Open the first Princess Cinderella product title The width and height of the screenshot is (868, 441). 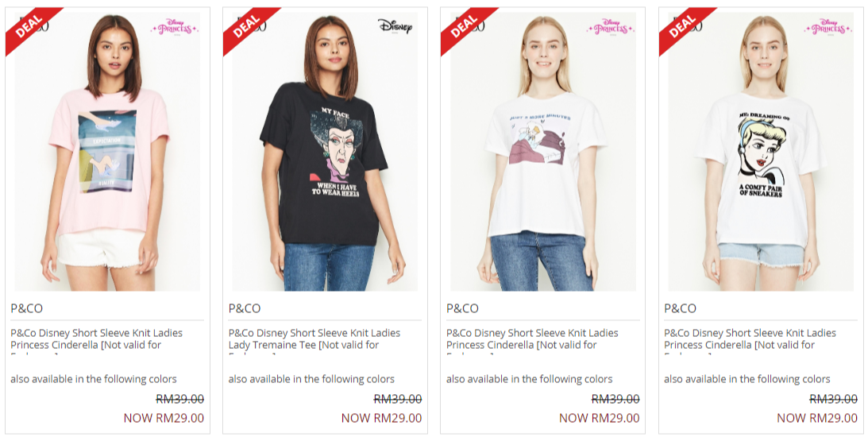pyautogui.click(x=96, y=339)
